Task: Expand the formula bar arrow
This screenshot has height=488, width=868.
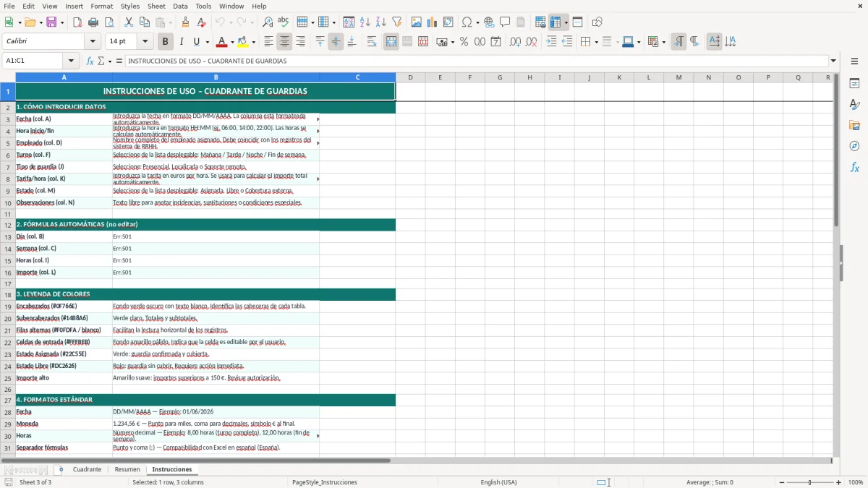Action: coord(834,61)
